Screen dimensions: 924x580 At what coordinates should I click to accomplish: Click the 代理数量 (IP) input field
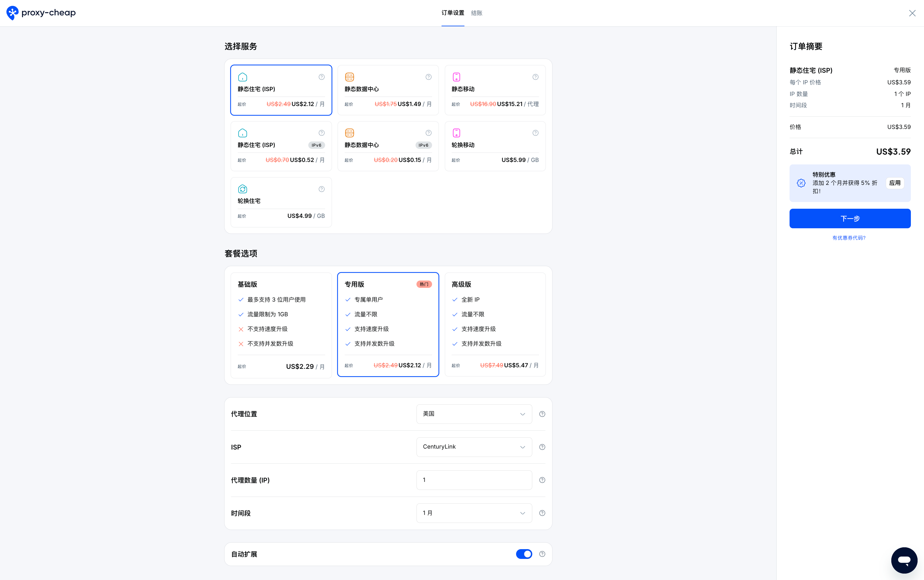474,480
